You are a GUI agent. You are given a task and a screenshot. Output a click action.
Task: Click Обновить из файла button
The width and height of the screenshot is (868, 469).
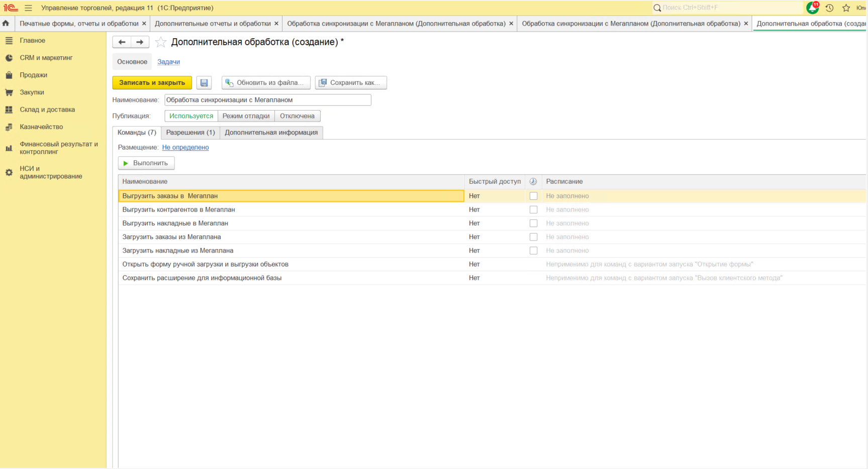coord(266,83)
